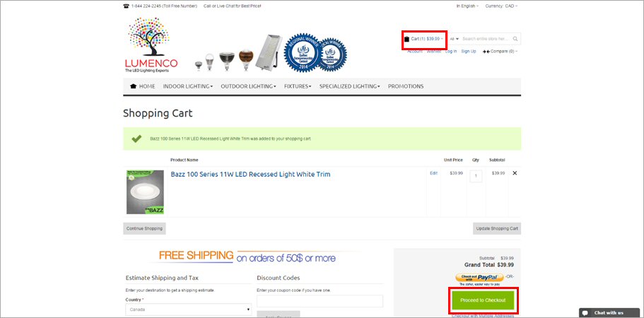Click the Home menu house icon
Screen dimensions: 644x318
pos(133,86)
